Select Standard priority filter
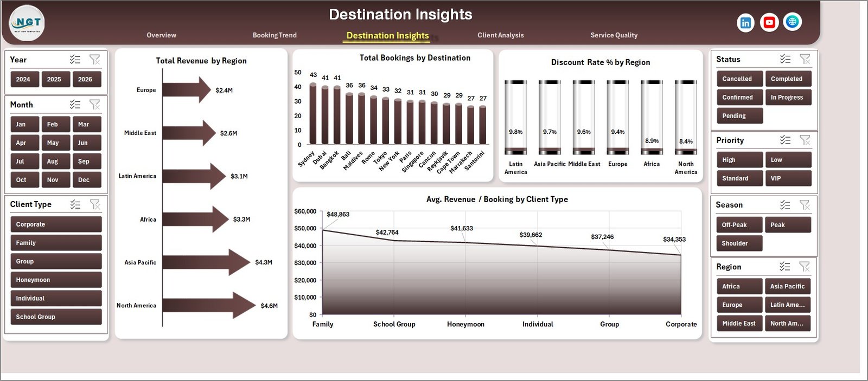Image resolution: width=868 pixels, height=381 pixels. [x=739, y=178]
